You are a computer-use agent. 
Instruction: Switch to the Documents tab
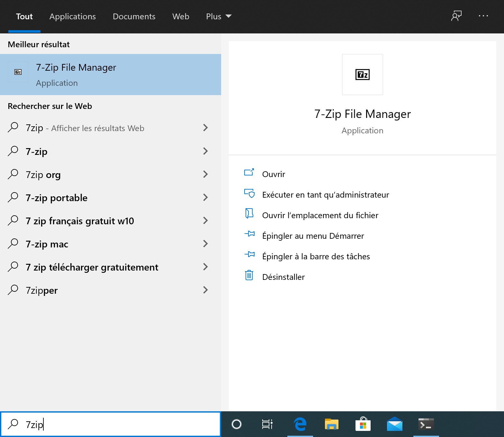tap(134, 16)
